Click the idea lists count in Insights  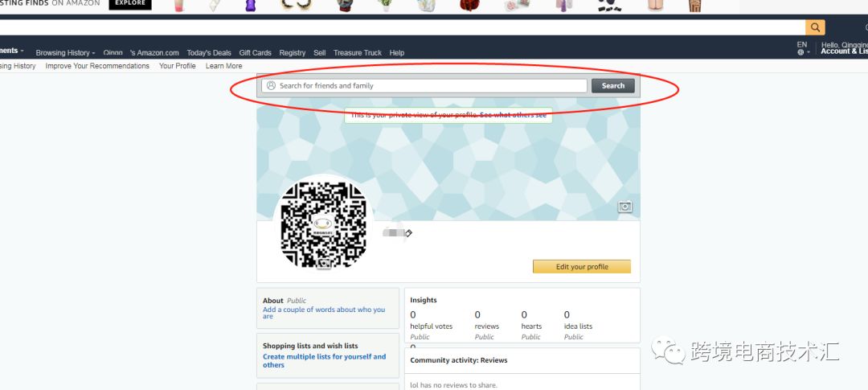pyautogui.click(x=567, y=314)
